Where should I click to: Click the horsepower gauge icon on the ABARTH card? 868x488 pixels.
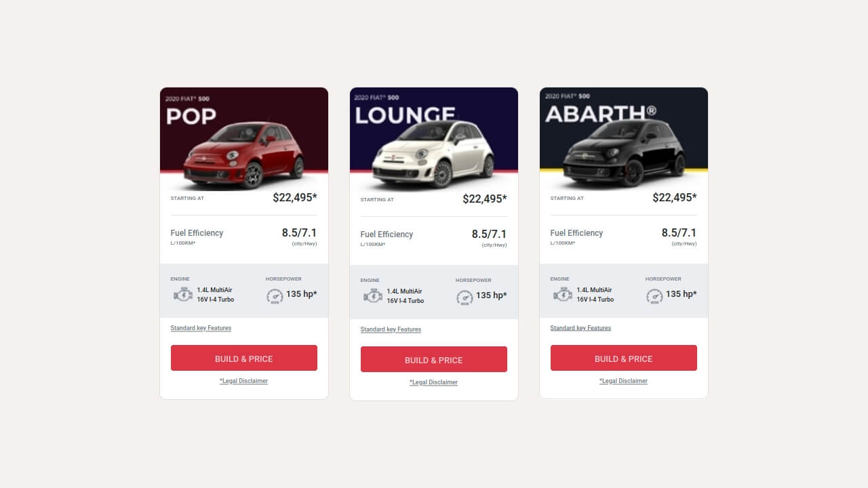(654, 296)
